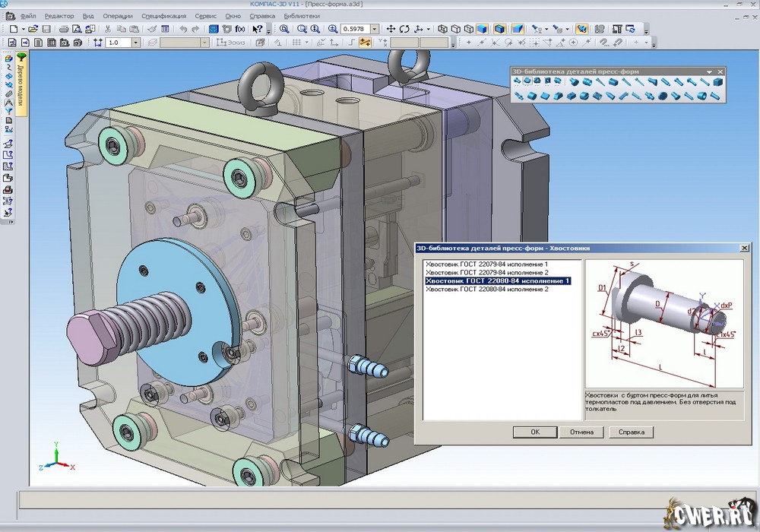Click the Pan (move view) icon
The image size is (760, 532).
point(391,29)
